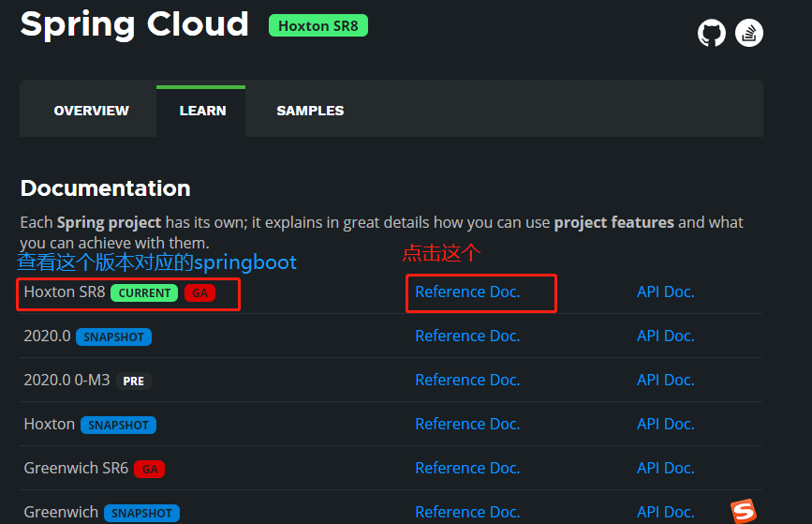Open the GitHub repository icon
The width and height of the screenshot is (812, 524).
point(712,33)
